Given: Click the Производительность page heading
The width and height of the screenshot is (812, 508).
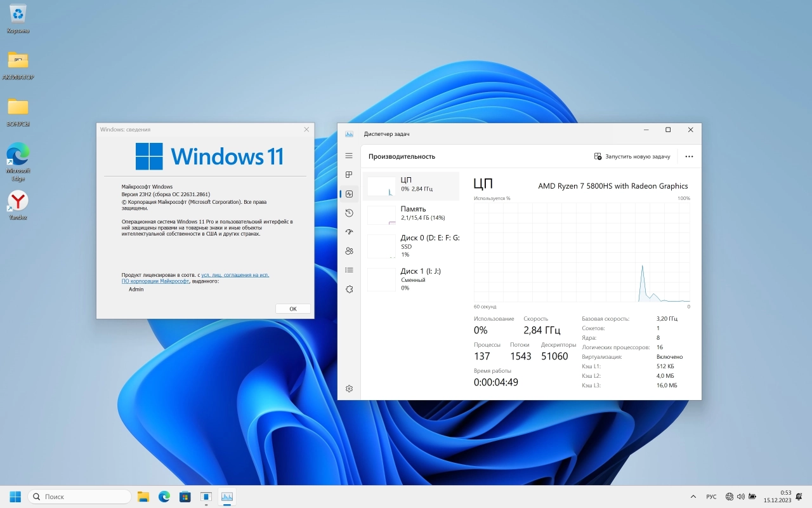Looking at the screenshot, I should pyautogui.click(x=402, y=156).
